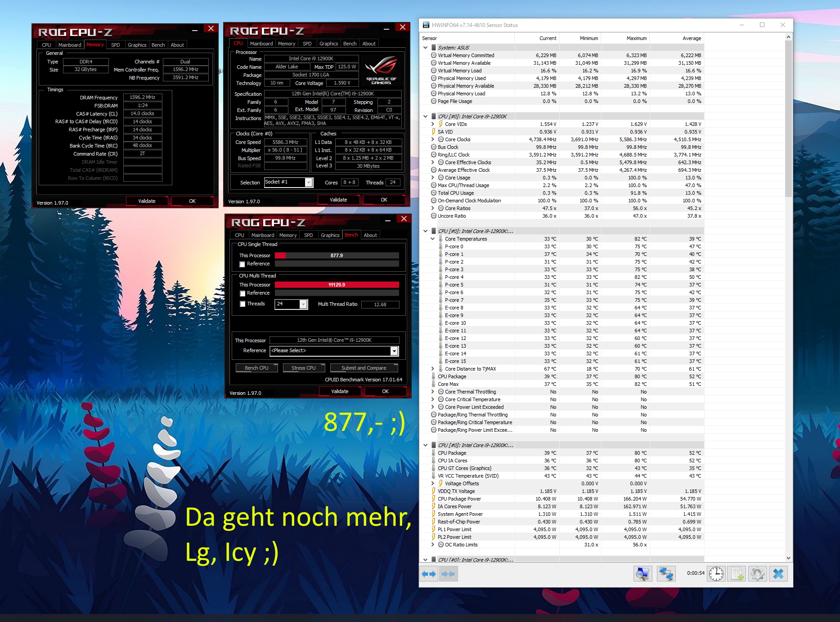The height and width of the screenshot is (622, 840).
Task: Click the Bench CPU button
Action: point(256,368)
